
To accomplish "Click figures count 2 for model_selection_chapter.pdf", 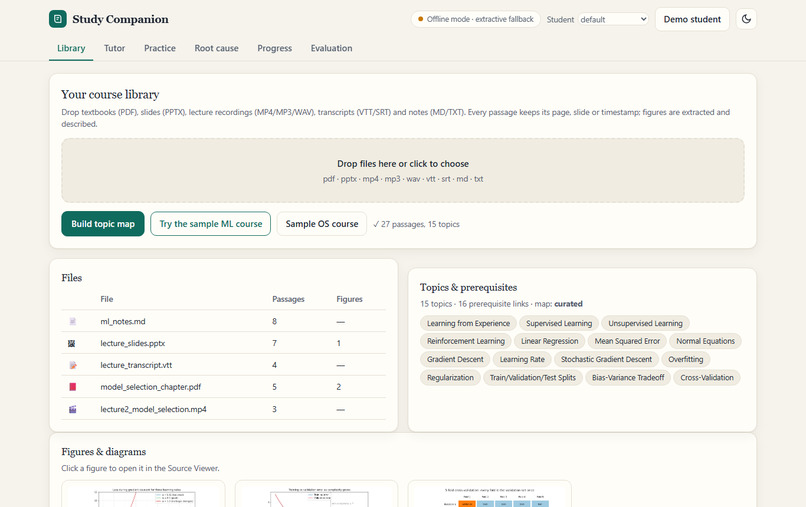I will point(339,387).
